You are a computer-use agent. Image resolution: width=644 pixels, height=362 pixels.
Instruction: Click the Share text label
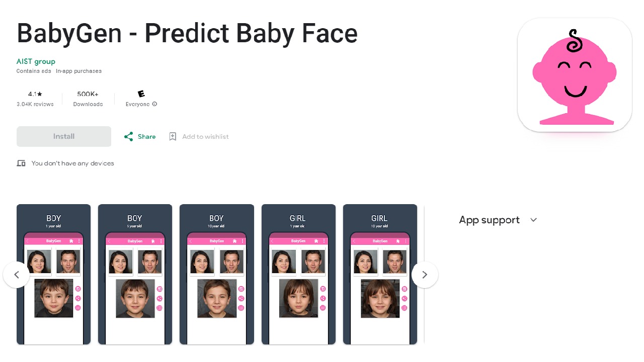[x=146, y=137]
